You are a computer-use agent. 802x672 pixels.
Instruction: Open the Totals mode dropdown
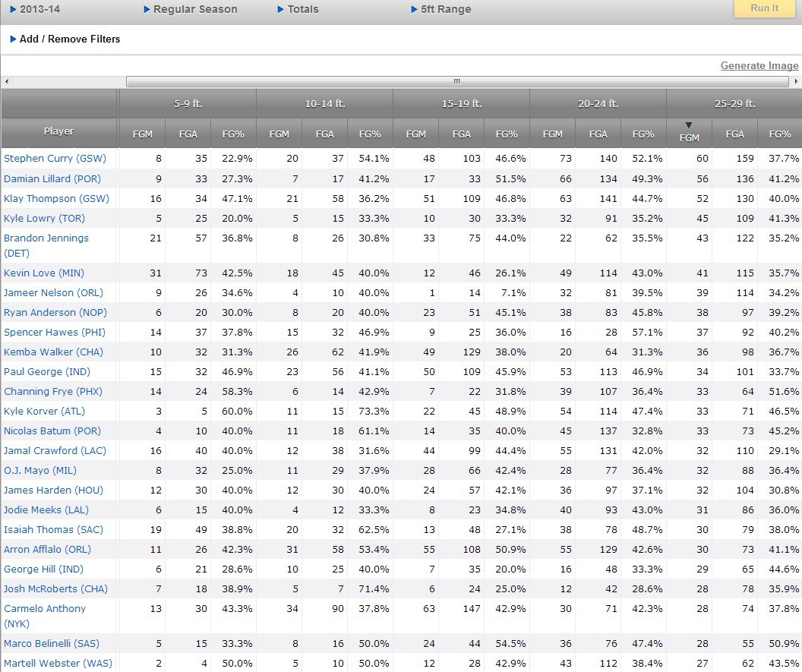coord(298,9)
